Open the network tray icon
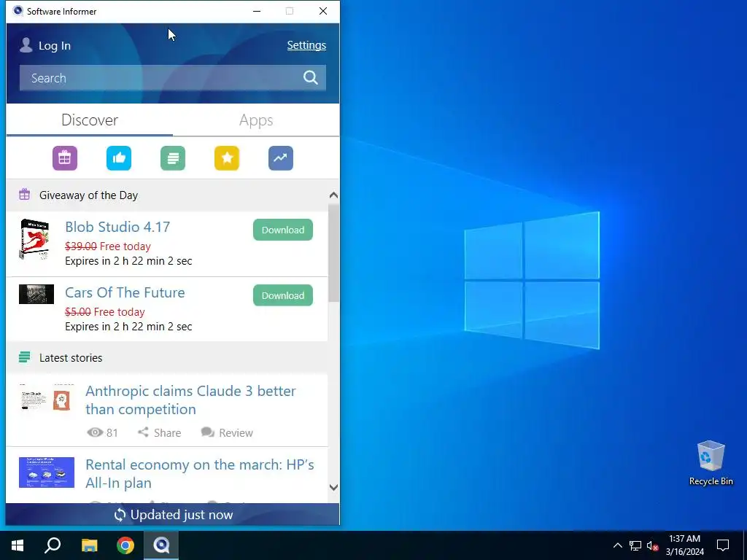This screenshot has height=560, width=747. 635,545
